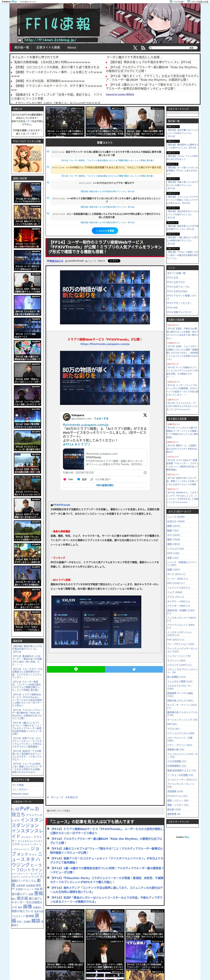Image resolution: width=210 pixels, height=980 pixels.
Task: Click the コメントを更新 blue button
Action: point(105,230)
